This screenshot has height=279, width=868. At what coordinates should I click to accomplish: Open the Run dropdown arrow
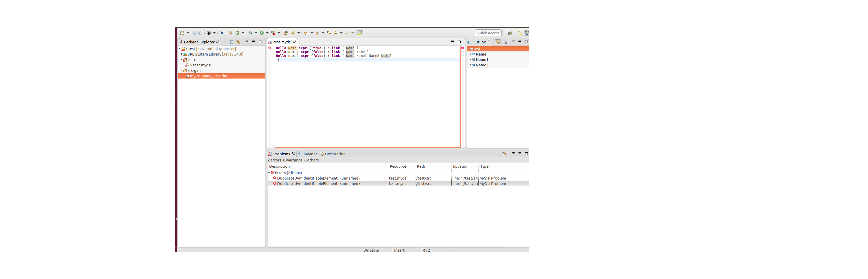pyautogui.click(x=267, y=33)
